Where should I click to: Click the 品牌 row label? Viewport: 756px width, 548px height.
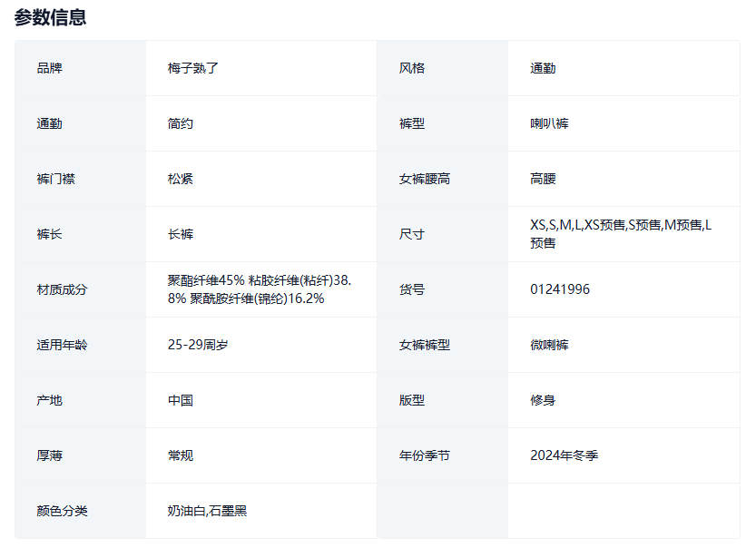(50, 68)
